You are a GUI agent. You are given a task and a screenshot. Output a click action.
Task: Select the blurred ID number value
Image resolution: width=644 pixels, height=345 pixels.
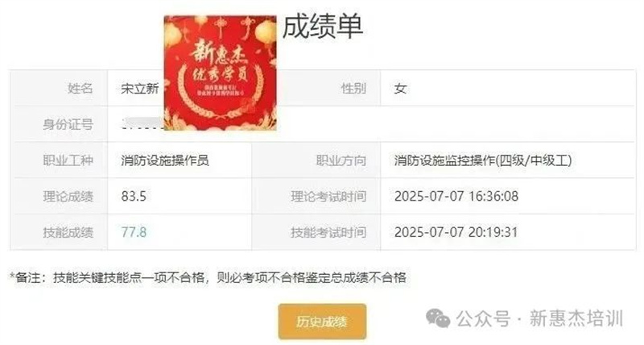click(x=142, y=124)
